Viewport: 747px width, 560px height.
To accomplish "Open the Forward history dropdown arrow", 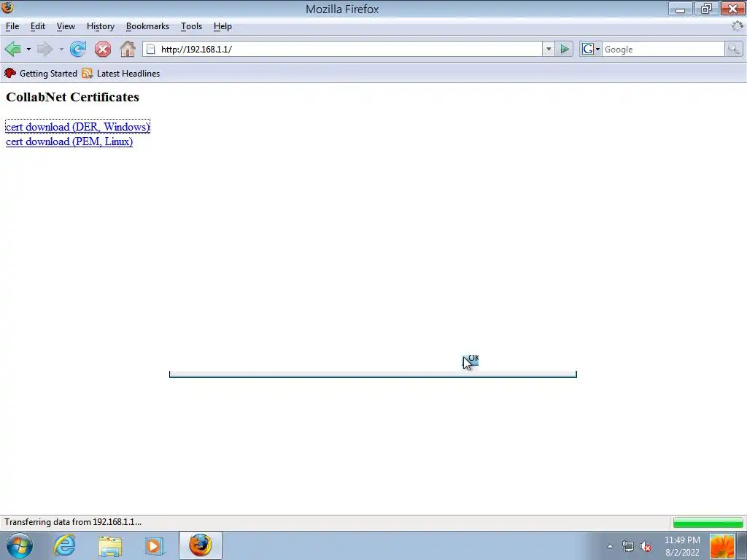I will coord(61,49).
